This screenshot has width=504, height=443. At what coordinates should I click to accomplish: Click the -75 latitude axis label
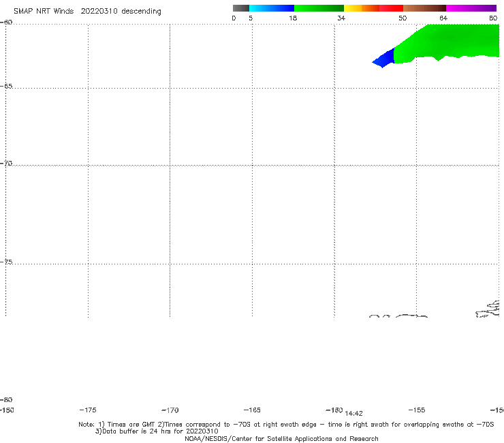[x=6, y=262]
